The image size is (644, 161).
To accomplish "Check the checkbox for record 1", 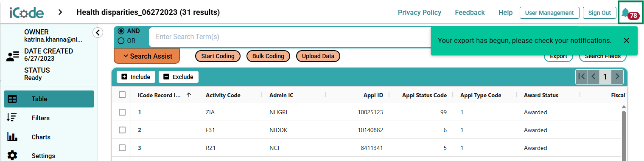I will pyautogui.click(x=122, y=112).
